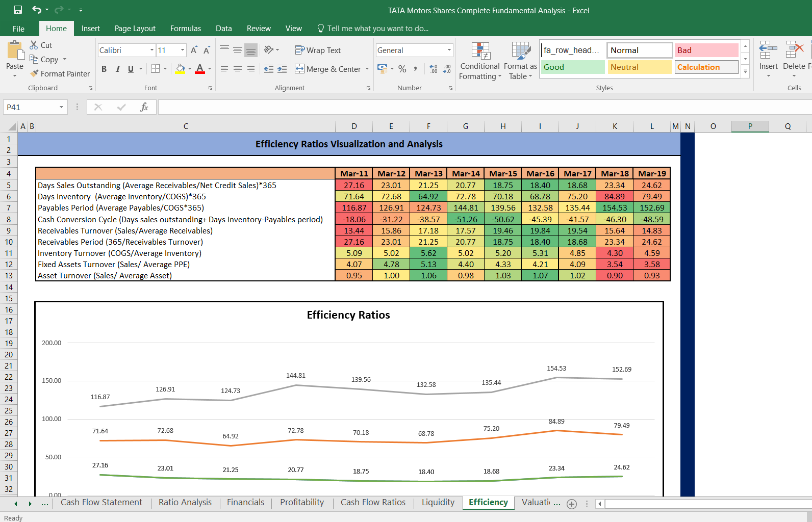The width and height of the screenshot is (812, 522).
Task: Click the Insert Function fx icon
Action: (144, 107)
